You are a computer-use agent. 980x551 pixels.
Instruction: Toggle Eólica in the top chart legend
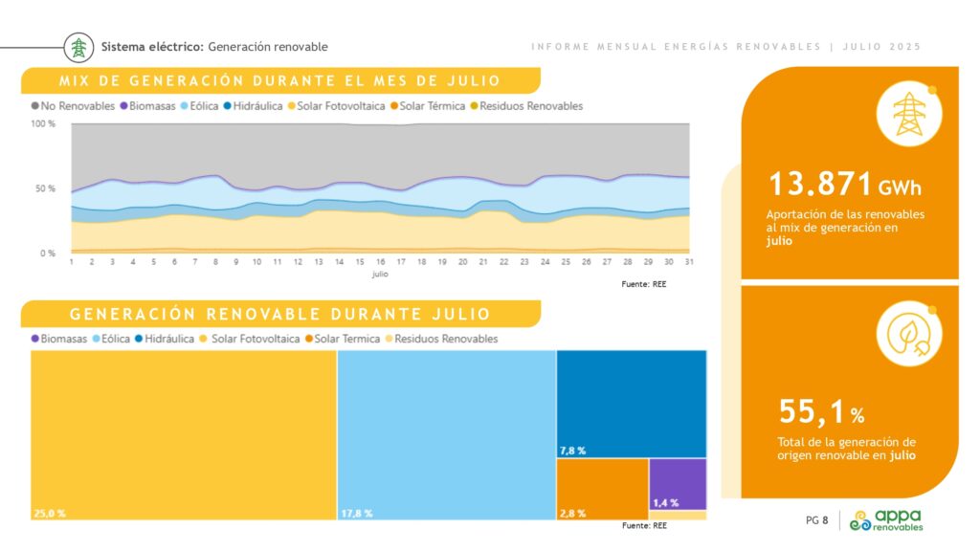point(199,106)
